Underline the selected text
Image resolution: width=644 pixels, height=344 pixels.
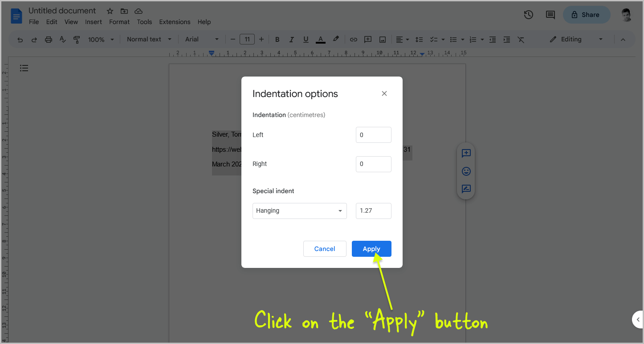point(306,39)
